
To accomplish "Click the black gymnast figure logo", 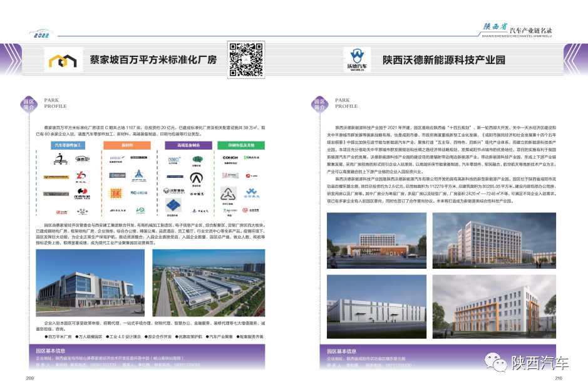I will tap(60, 159).
